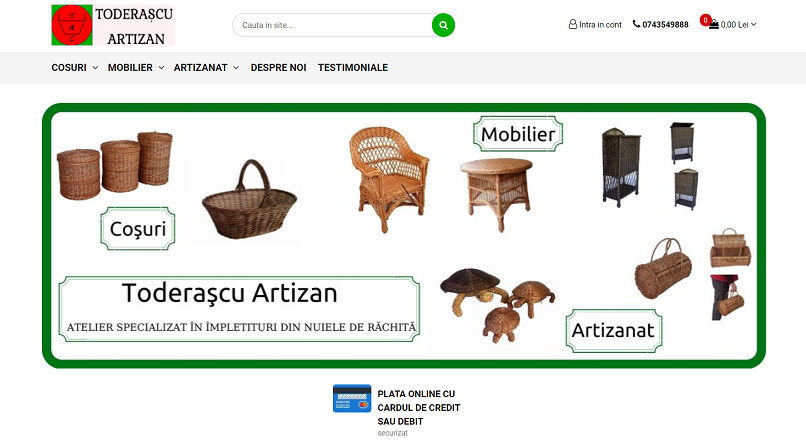Open the cart total 0,00 Lei dropdown
The image size is (806, 440).
(x=738, y=25)
